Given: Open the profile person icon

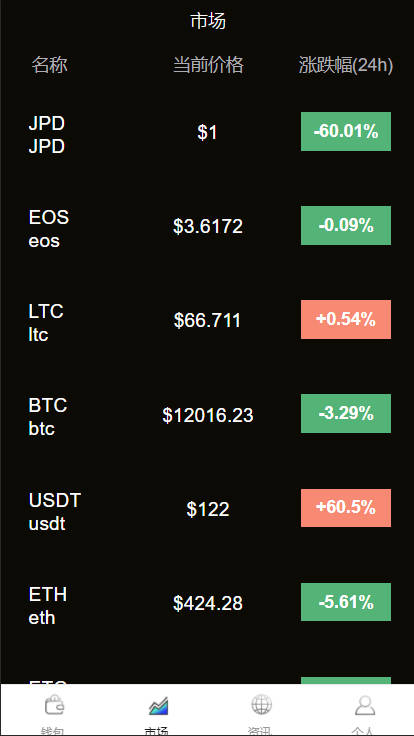Looking at the screenshot, I should click(365, 705).
